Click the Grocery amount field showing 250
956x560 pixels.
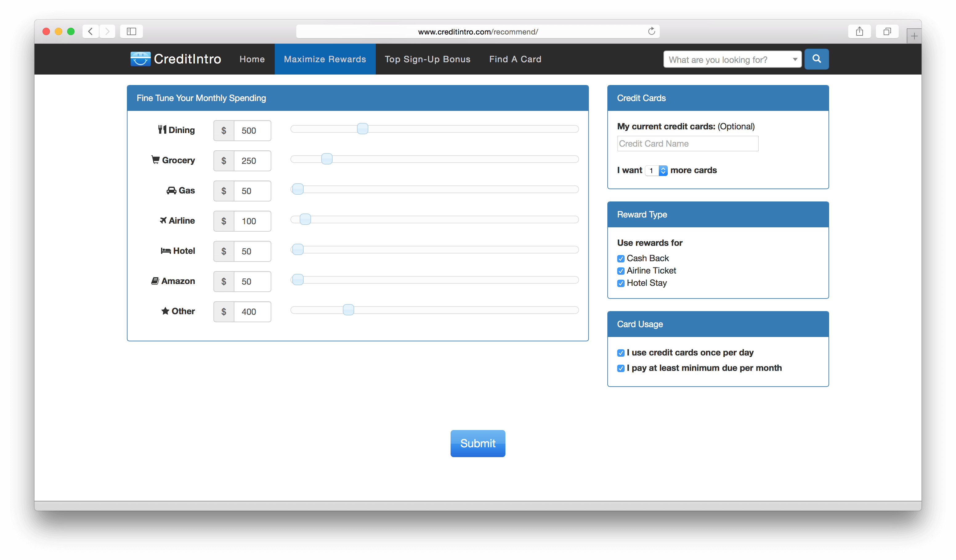pos(252,161)
